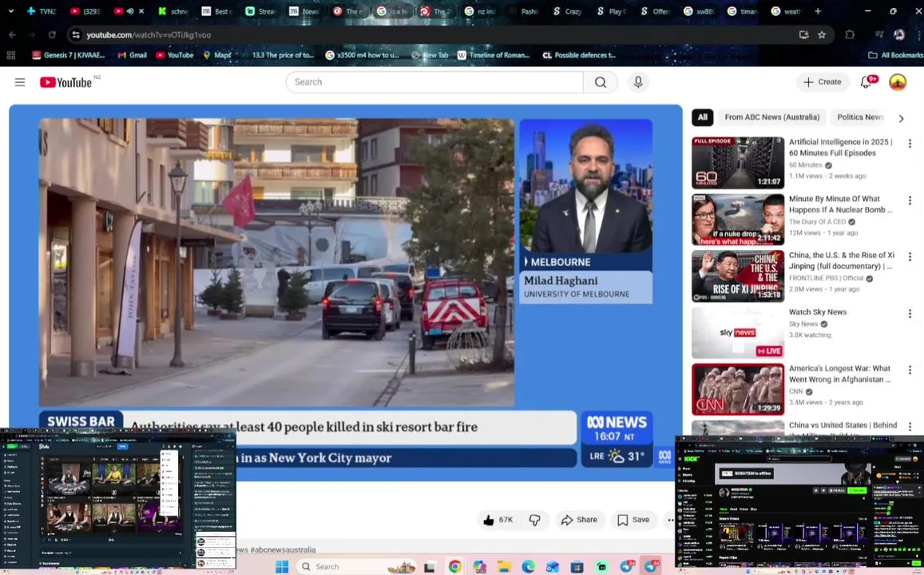The height and width of the screenshot is (575, 924).
Task: Open Chrome profile avatar in toolbar
Action: point(898,35)
